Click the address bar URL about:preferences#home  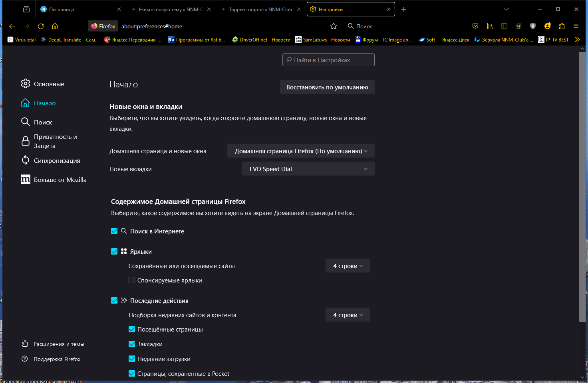pyautogui.click(x=152, y=26)
